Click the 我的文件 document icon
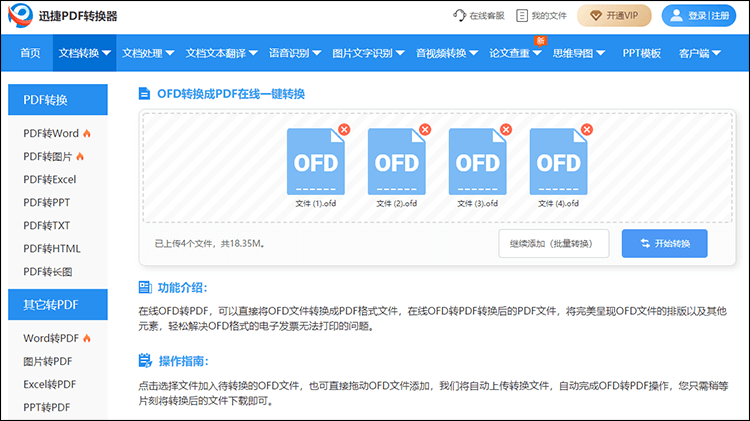The image size is (750, 421). (x=522, y=16)
